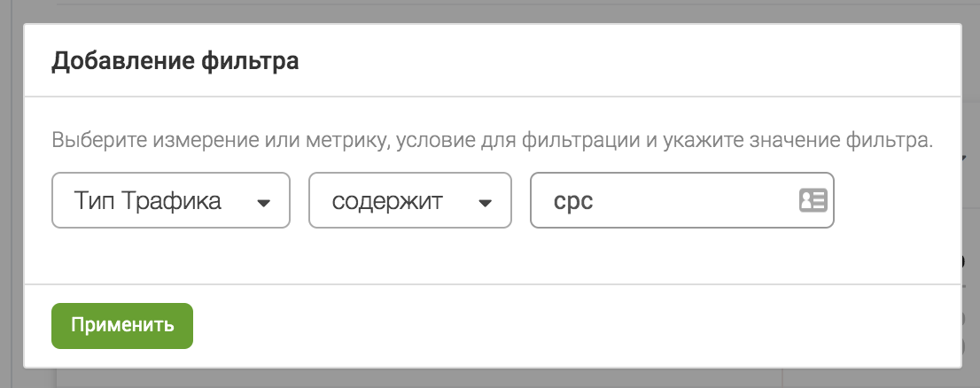Click blank dialog space right of value field

(x=898, y=200)
